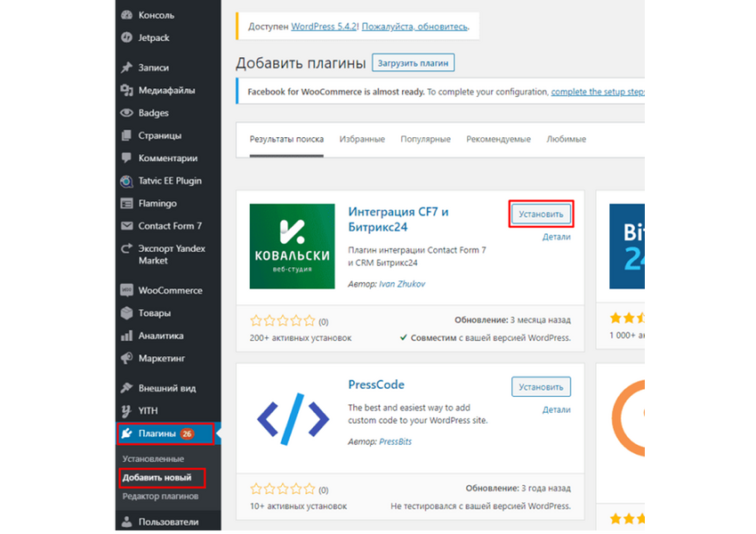The height and width of the screenshot is (534, 756).
Task: Switch to the Рекомендуемые tab
Action: [498, 140]
